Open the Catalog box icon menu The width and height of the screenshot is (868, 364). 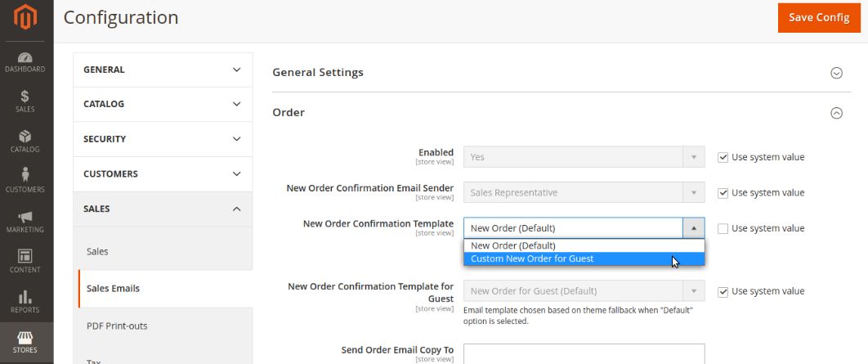pyautogui.click(x=25, y=142)
